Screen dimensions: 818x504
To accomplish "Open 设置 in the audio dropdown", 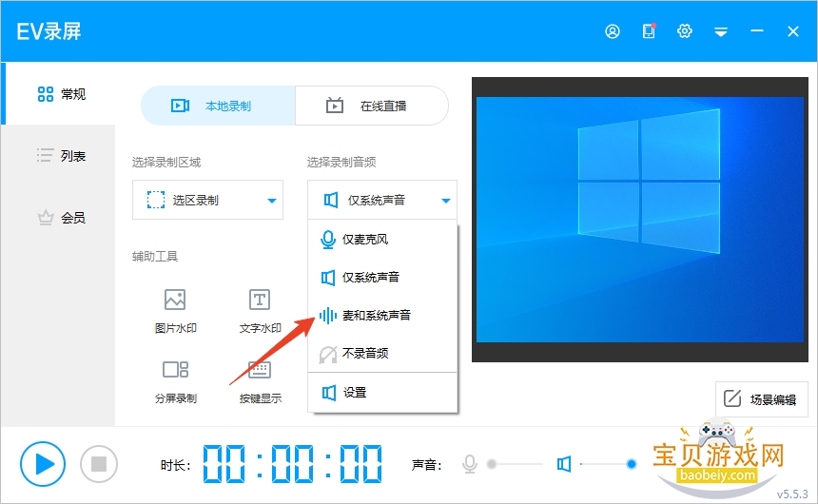I will (x=382, y=393).
